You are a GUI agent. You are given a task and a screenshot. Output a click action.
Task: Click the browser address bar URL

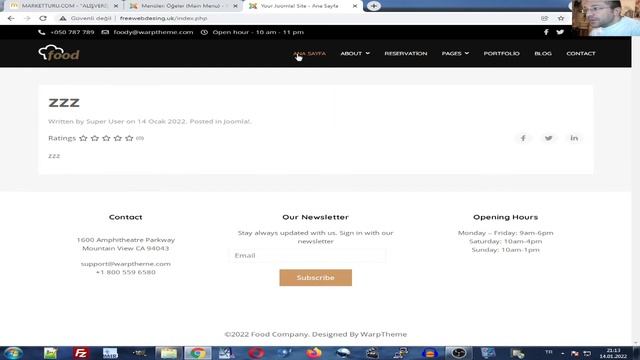163,18
